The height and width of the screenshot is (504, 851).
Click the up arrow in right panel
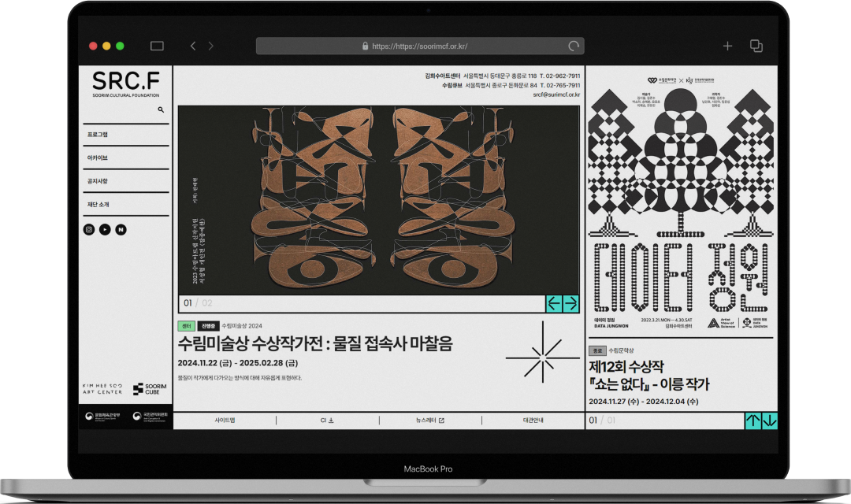pyautogui.click(x=753, y=421)
